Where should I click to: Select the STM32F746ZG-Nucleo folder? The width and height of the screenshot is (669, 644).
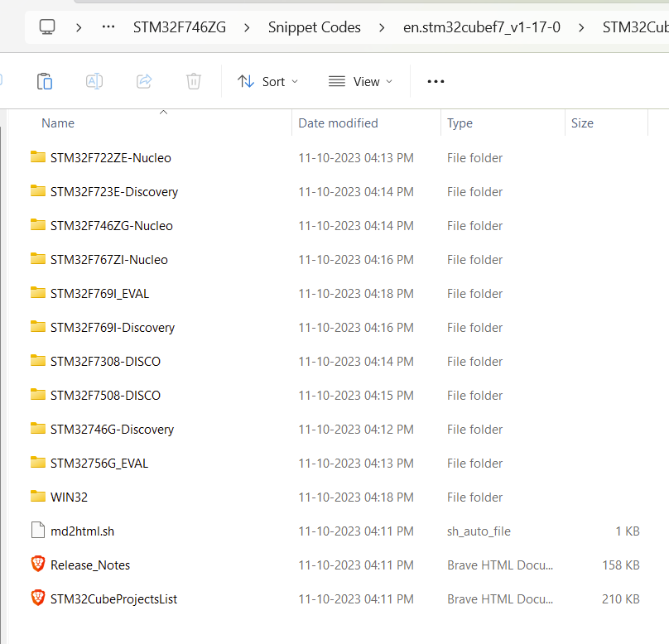[x=111, y=226]
